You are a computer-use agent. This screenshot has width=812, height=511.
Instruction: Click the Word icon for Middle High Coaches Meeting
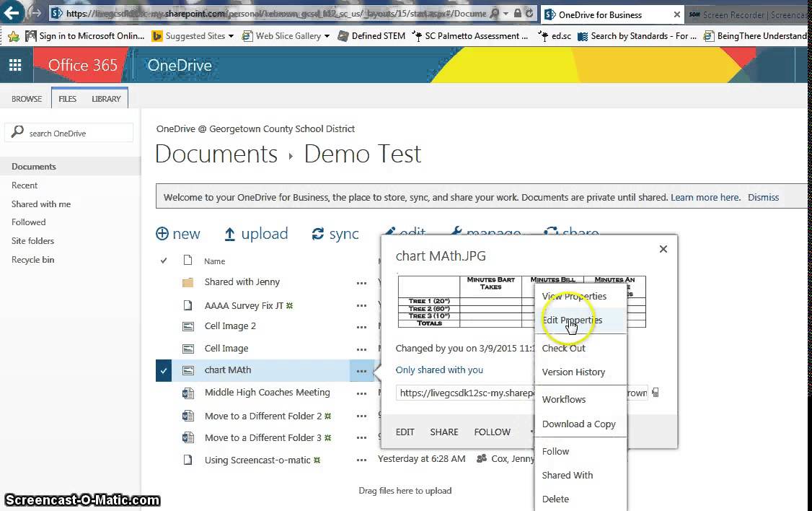[188, 393]
